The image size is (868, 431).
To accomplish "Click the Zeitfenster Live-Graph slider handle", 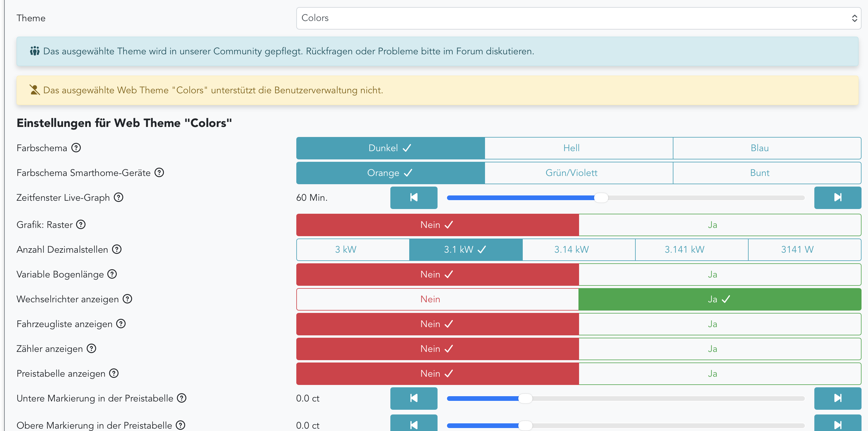I will [601, 197].
